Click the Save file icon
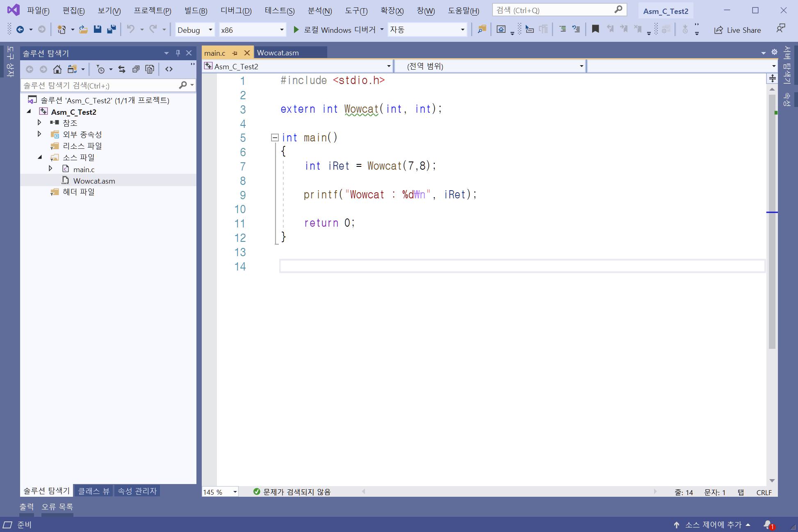Image resolution: width=798 pixels, height=532 pixels. point(97,30)
